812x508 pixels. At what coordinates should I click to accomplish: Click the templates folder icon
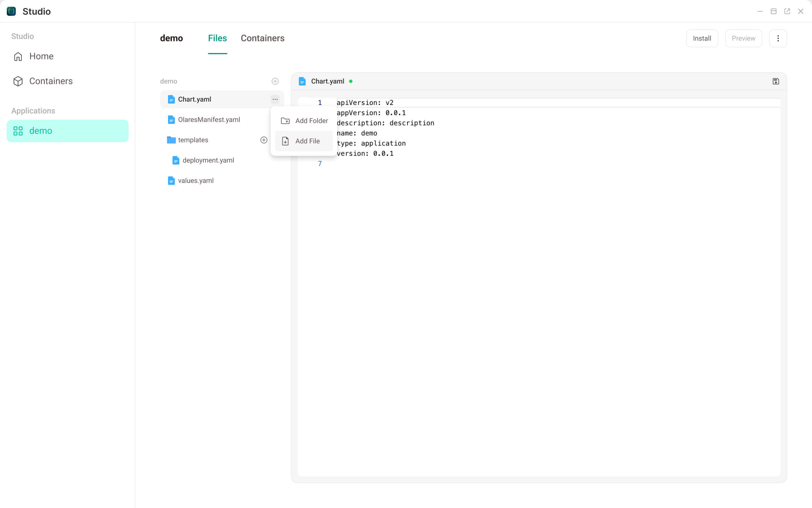click(171, 140)
